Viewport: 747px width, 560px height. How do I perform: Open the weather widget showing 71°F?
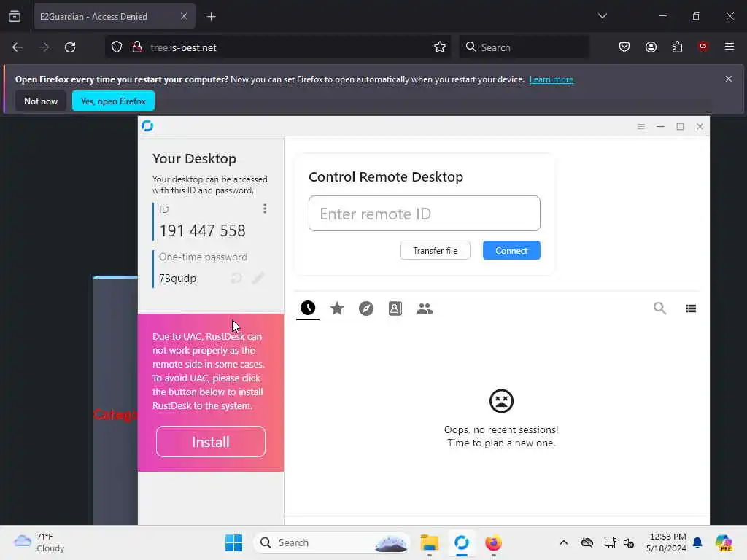click(x=39, y=542)
